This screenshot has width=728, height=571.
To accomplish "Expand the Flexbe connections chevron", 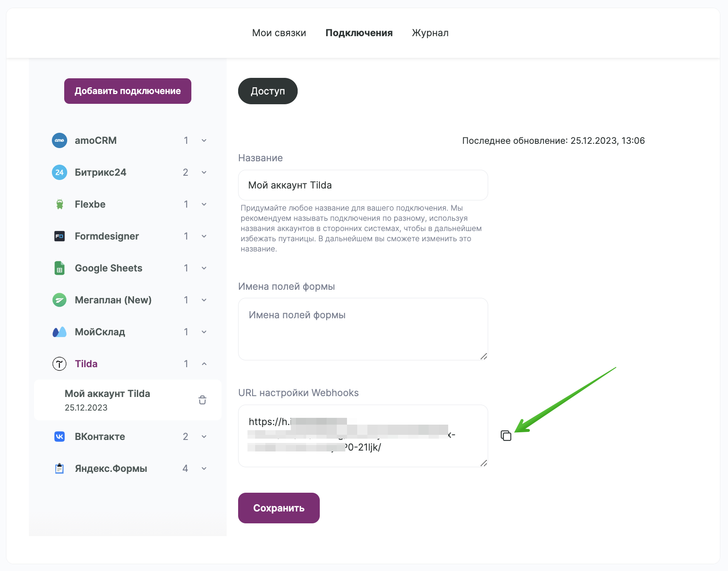I will click(x=204, y=204).
